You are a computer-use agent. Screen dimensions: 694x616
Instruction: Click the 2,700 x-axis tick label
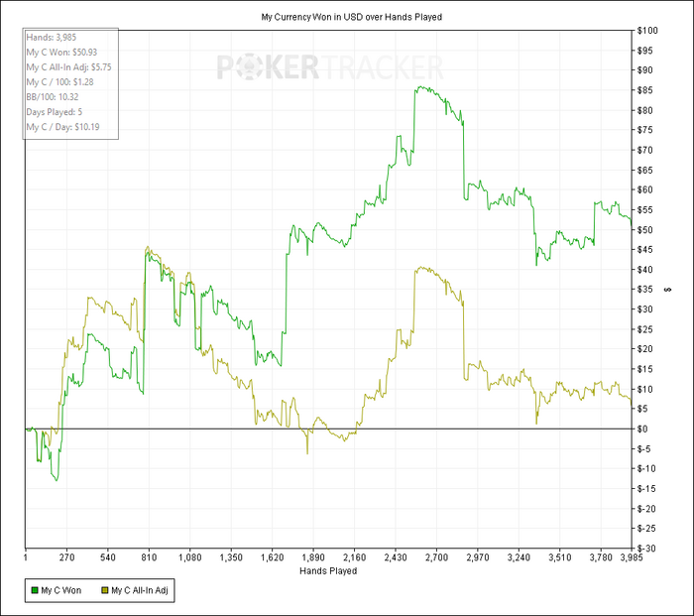tap(437, 557)
